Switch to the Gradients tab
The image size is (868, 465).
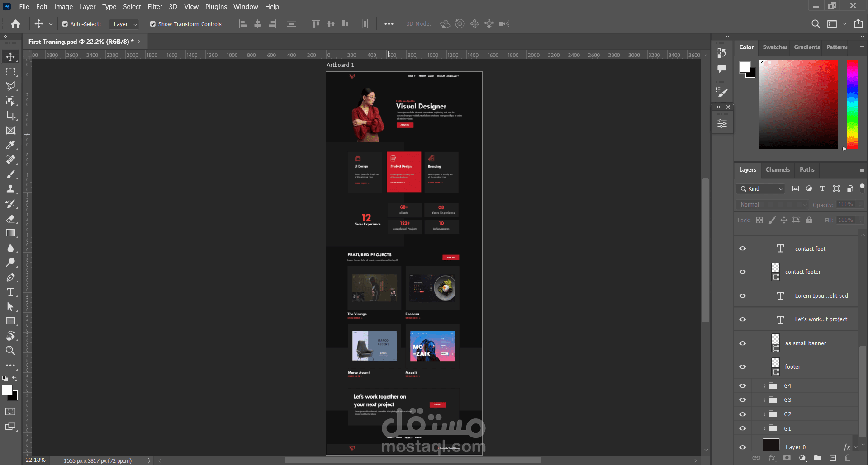click(806, 47)
